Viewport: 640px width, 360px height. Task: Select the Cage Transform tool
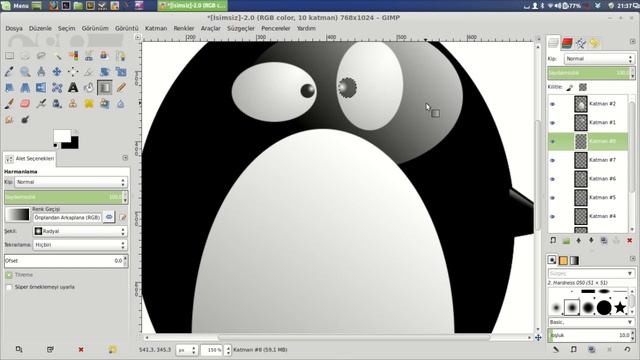point(57,88)
